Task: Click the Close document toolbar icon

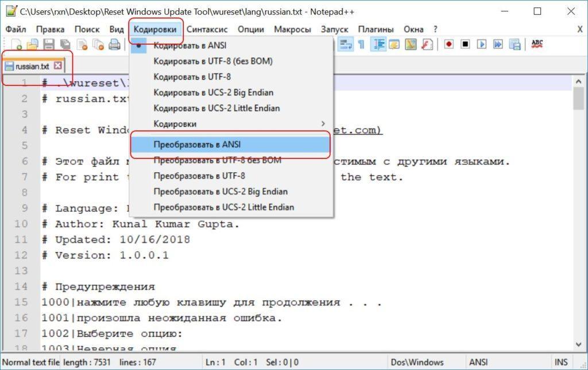Action: click(82, 45)
